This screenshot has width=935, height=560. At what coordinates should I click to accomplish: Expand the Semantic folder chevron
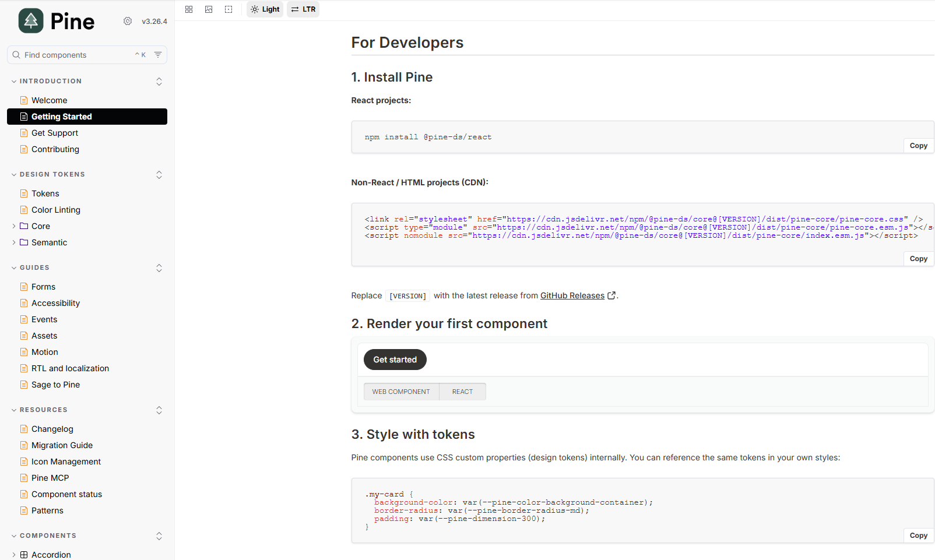(14, 242)
